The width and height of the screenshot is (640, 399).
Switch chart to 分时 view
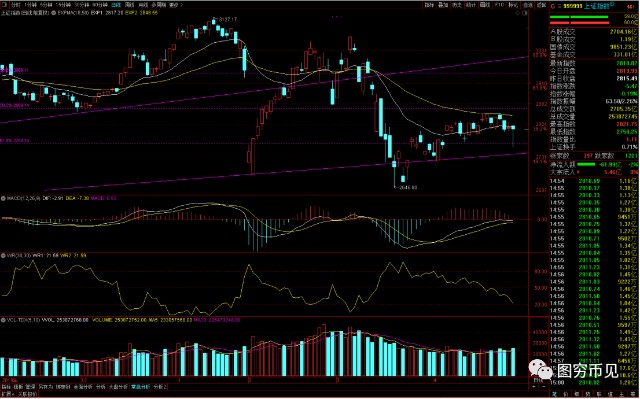point(15,5)
